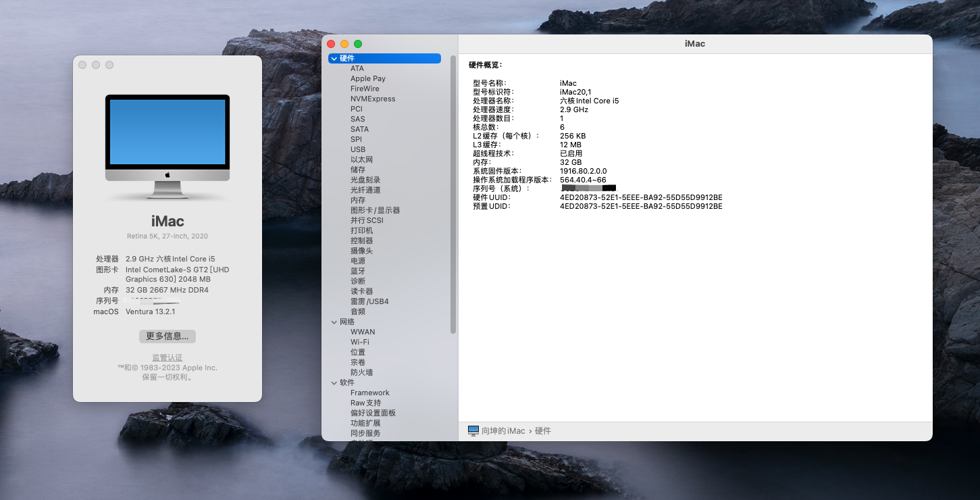Open the 监管认证 link
The image size is (980, 500).
pos(167,357)
